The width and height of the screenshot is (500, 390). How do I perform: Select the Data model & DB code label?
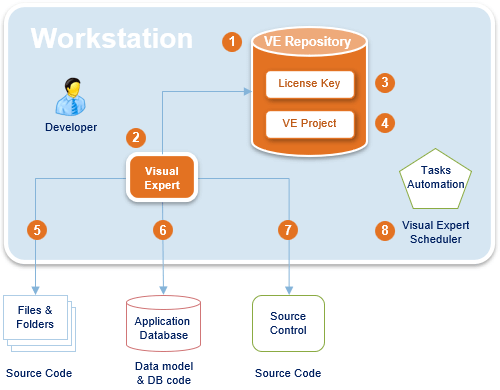point(164,373)
